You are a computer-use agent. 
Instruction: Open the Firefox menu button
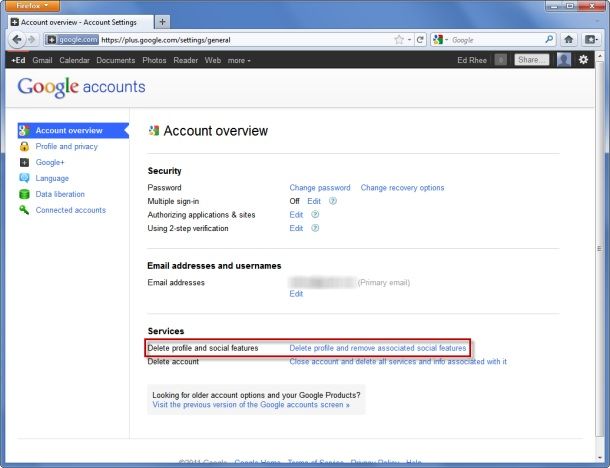click(32, 5)
